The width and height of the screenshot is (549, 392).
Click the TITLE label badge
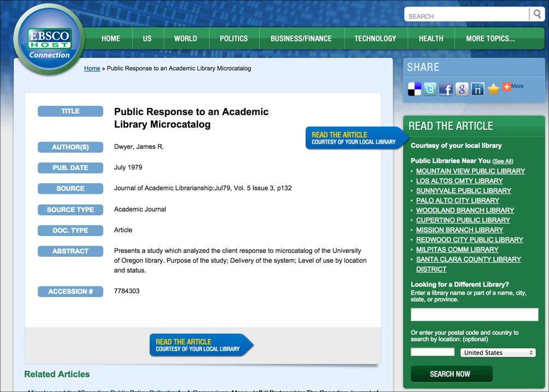pos(70,111)
